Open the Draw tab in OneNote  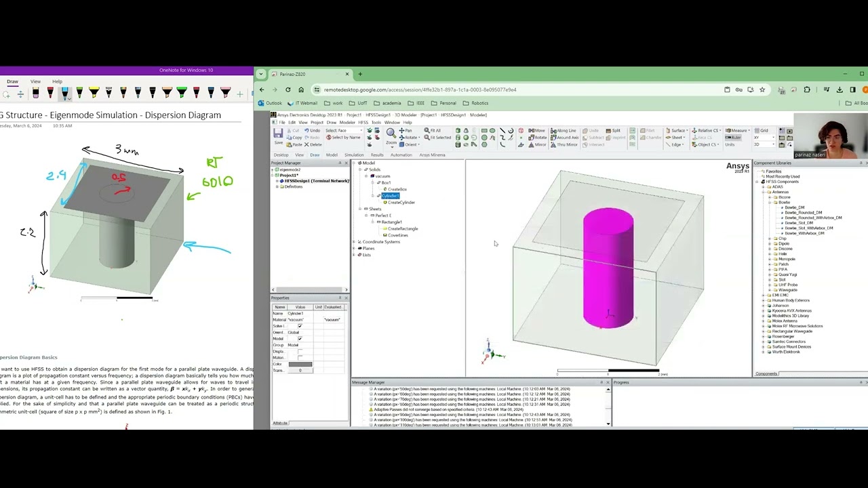point(12,81)
